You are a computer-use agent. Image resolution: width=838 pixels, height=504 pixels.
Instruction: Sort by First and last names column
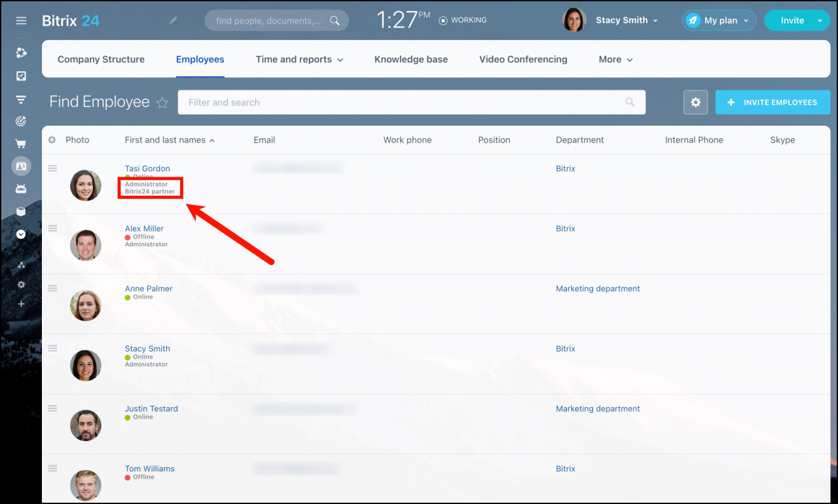point(170,140)
